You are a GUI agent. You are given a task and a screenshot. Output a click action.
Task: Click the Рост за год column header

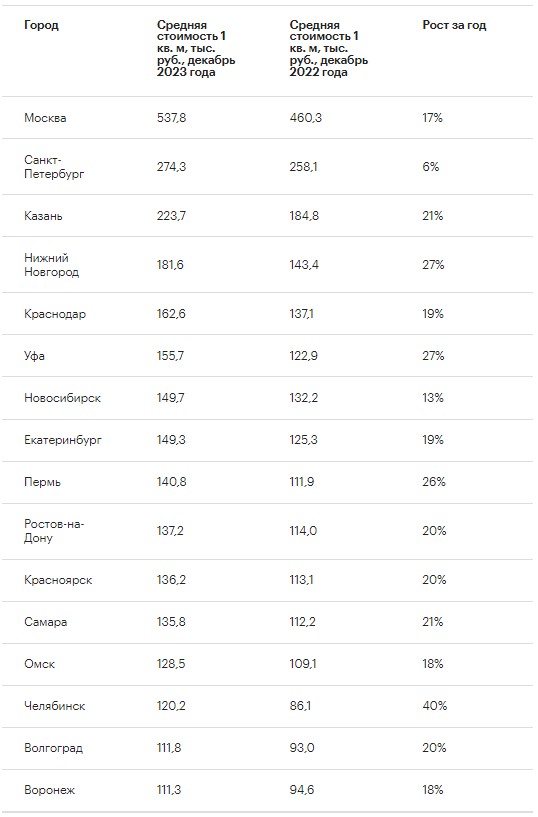point(454,25)
